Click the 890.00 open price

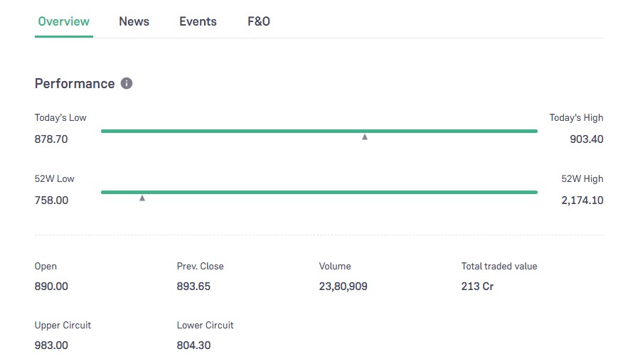tap(51, 286)
